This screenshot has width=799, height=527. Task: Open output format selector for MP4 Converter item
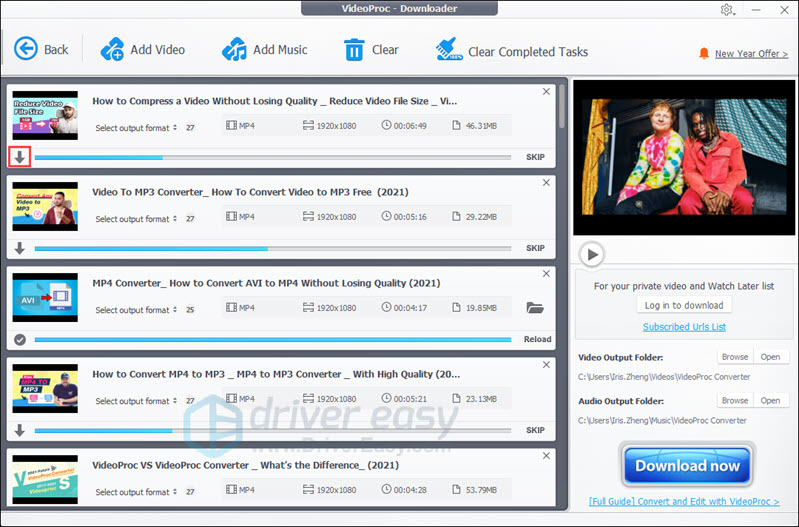pos(136,310)
